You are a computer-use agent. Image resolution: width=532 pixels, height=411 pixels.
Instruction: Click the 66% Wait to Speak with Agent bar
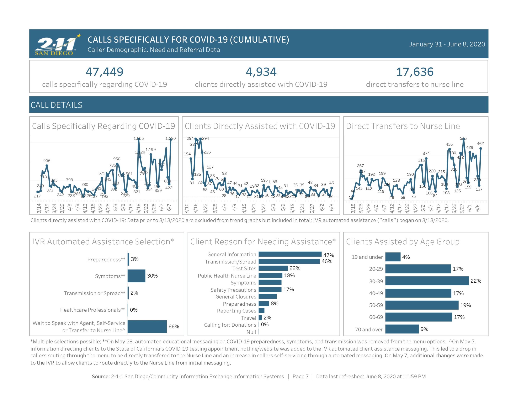coord(147,326)
